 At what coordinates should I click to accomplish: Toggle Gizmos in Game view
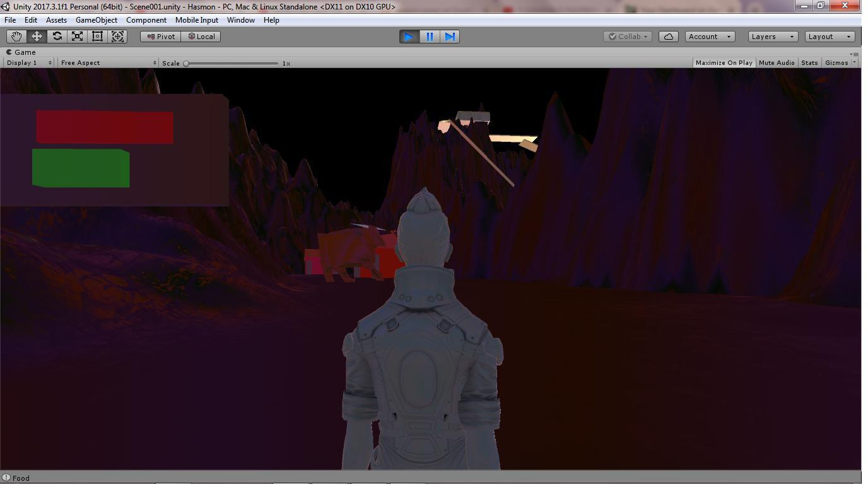836,62
